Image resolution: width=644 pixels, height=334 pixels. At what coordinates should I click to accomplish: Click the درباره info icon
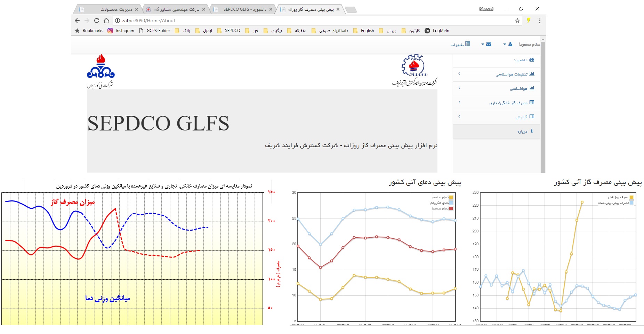click(532, 131)
